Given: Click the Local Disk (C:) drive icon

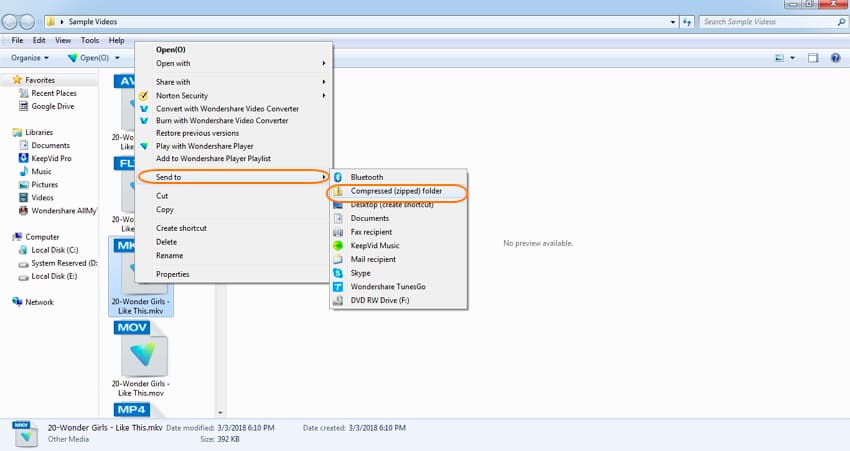Looking at the screenshot, I should [x=23, y=250].
